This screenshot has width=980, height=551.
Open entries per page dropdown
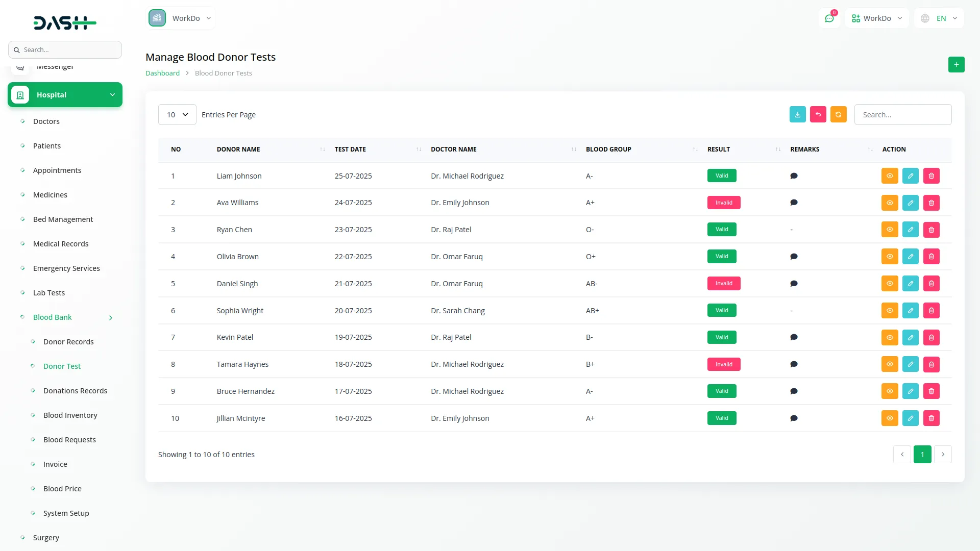coord(177,115)
